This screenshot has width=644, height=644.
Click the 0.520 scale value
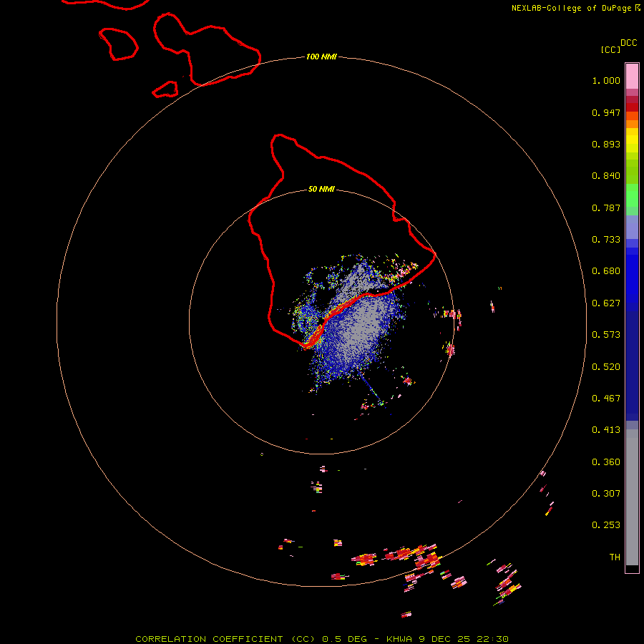point(606,367)
